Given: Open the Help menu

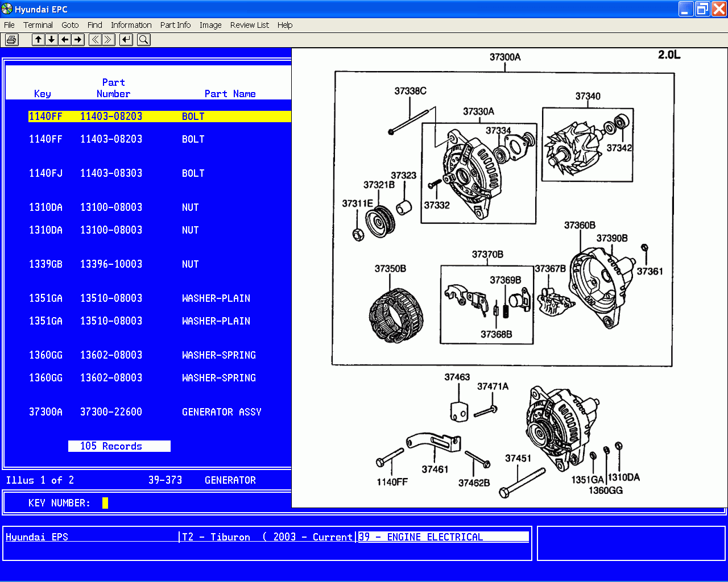Looking at the screenshot, I should (285, 25).
